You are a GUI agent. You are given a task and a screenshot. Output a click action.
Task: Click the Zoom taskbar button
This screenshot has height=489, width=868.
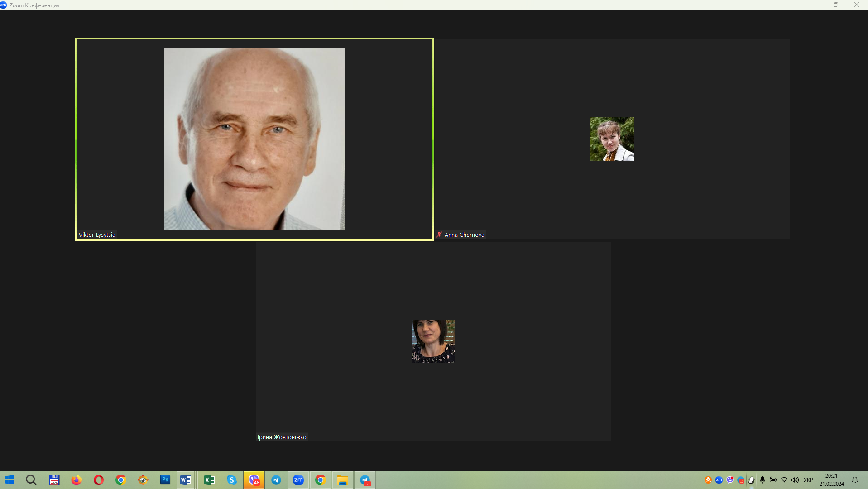[x=298, y=480]
